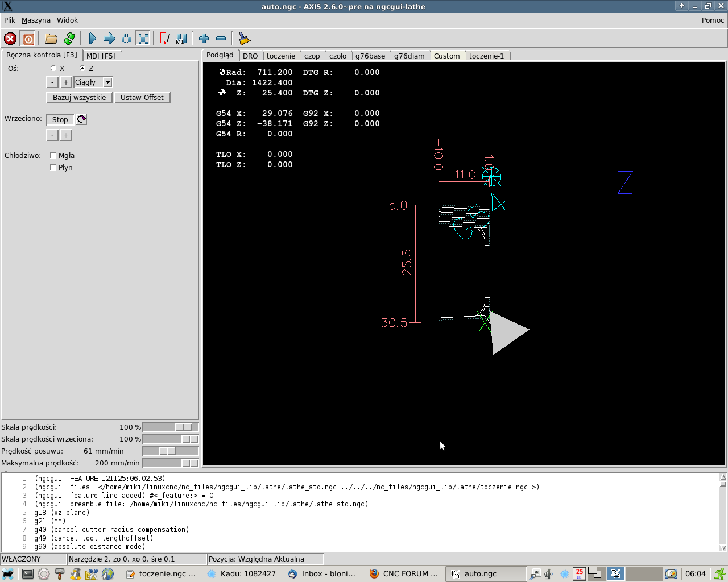Screen dimensions: 728x582
Task: Open terminal from taskbar
Action: 27,574
